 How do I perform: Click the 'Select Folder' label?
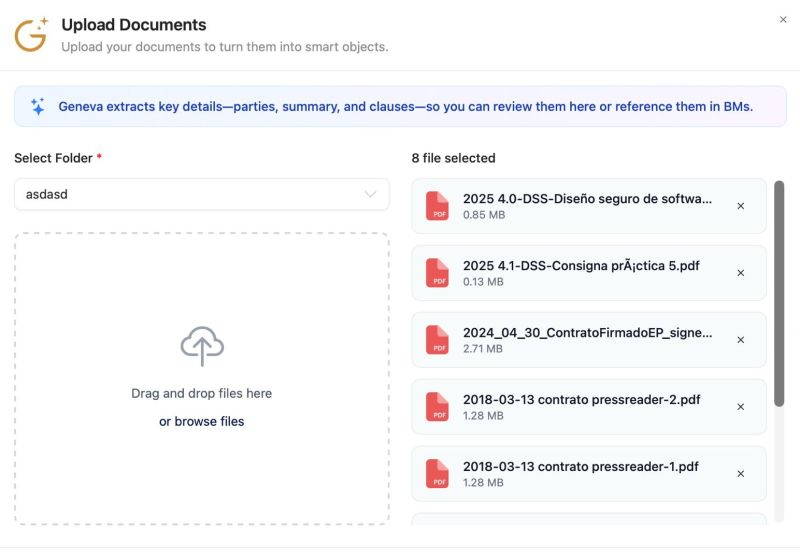[54, 158]
